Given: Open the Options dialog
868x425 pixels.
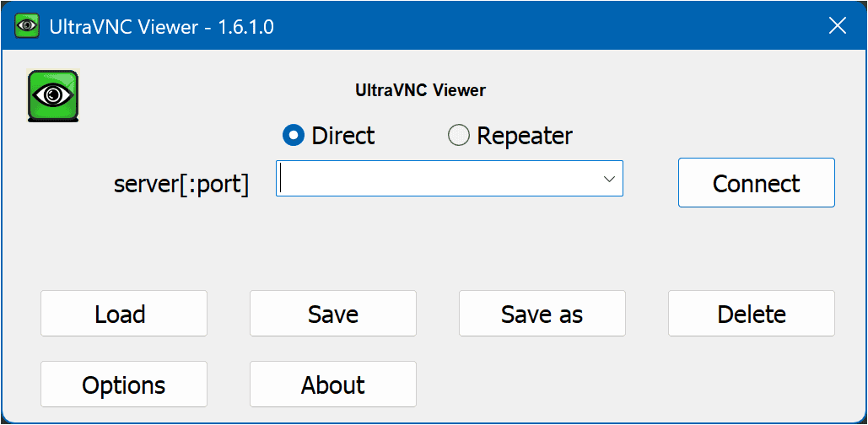Looking at the screenshot, I should pyautogui.click(x=124, y=385).
